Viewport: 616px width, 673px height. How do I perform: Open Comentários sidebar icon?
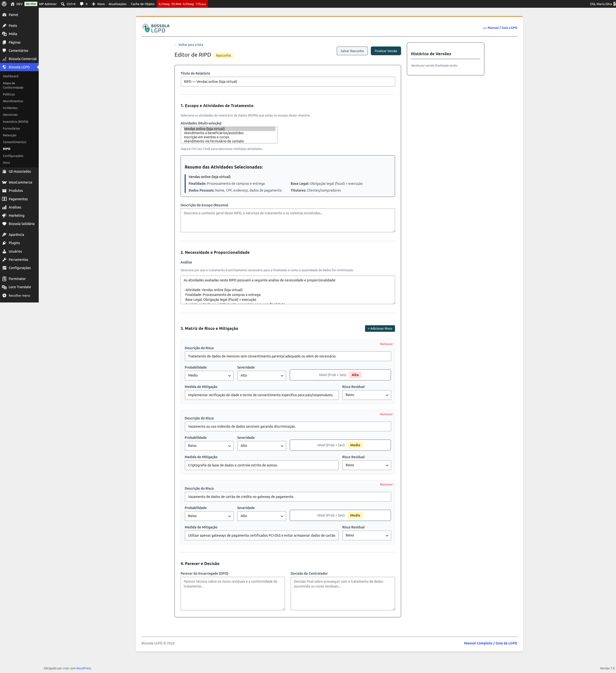(x=4, y=50)
